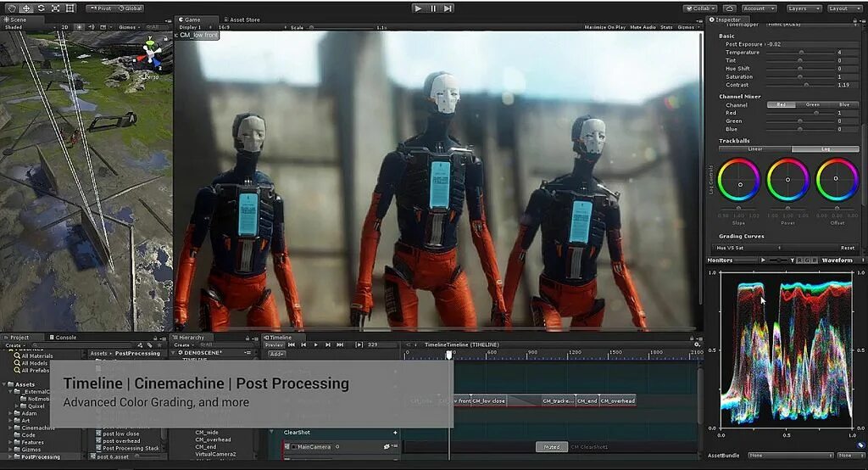Toggle Mute Audio in Game view

coord(643,27)
